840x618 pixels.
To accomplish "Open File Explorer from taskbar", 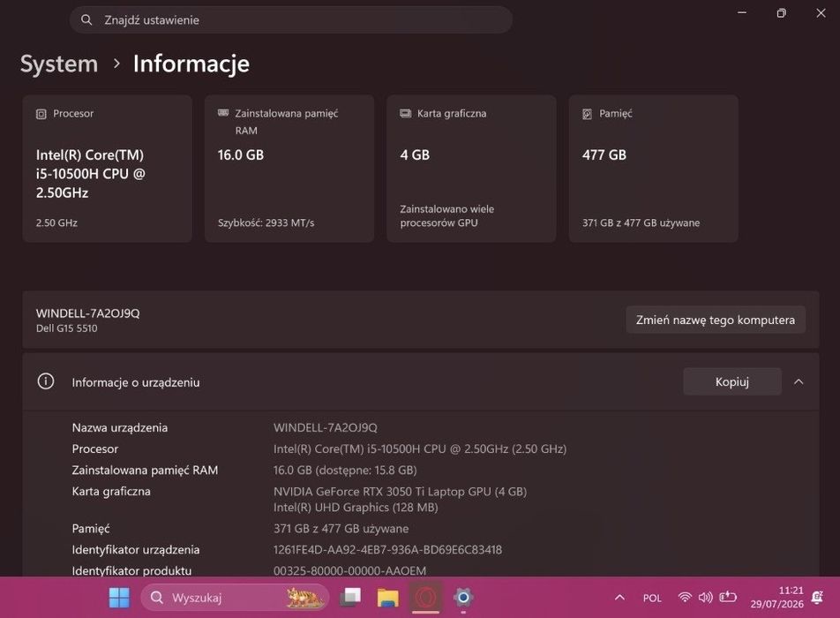I will 387,597.
